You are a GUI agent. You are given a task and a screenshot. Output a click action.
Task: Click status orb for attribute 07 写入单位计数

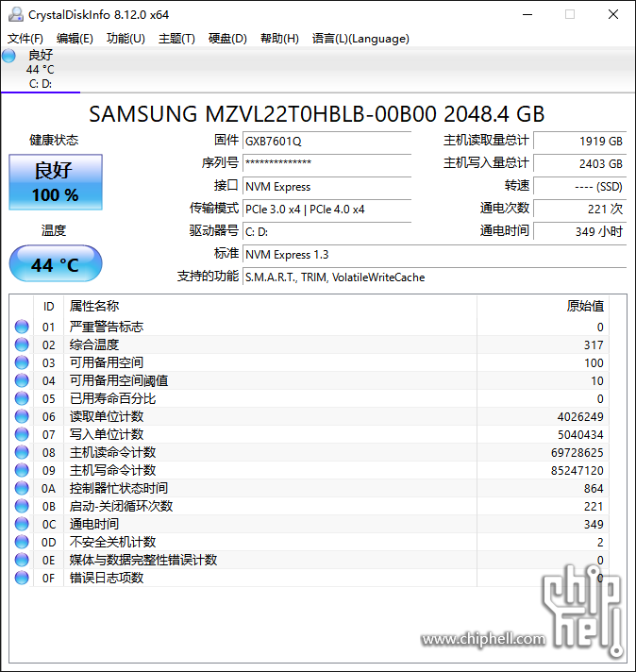tap(22, 434)
